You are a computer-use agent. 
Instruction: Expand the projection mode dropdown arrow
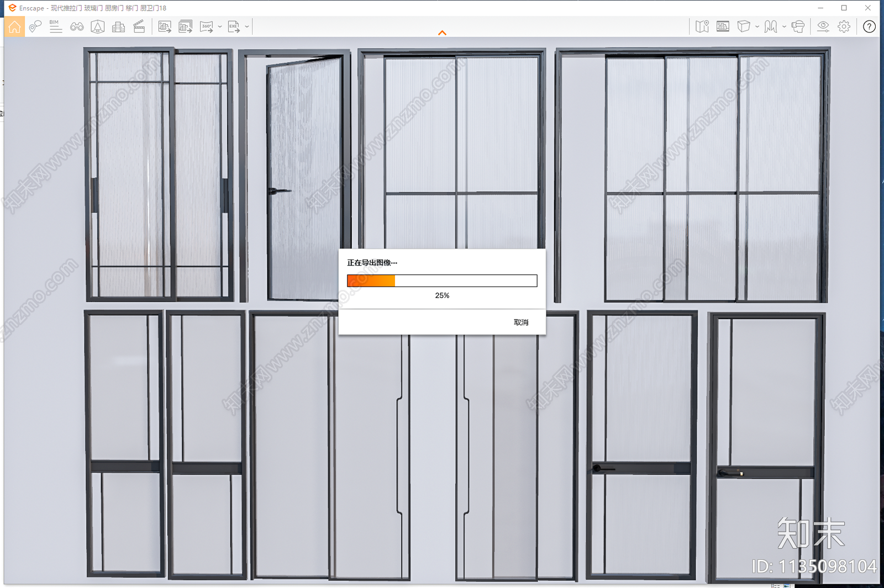click(x=757, y=27)
